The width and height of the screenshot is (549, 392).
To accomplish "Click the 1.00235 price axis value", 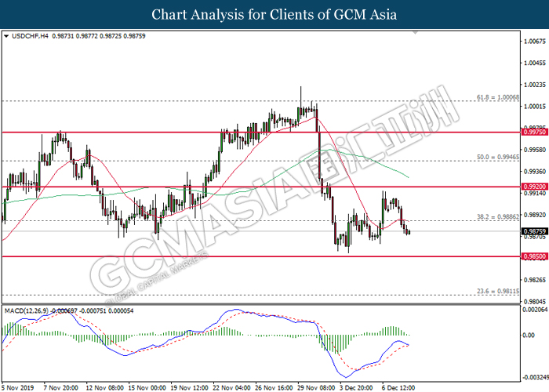I will click(535, 85).
